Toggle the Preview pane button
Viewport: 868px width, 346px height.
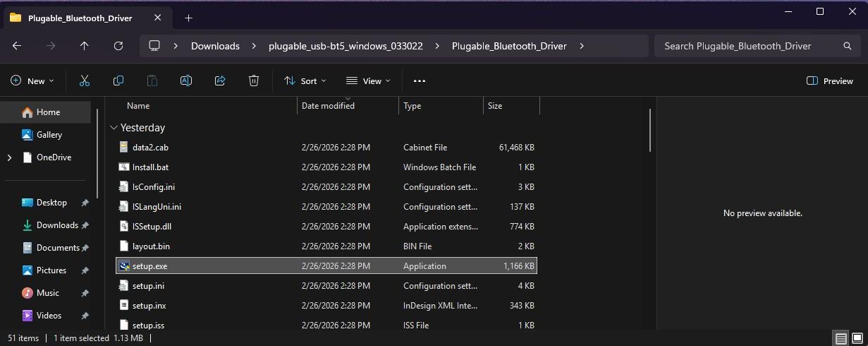tap(829, 81)
